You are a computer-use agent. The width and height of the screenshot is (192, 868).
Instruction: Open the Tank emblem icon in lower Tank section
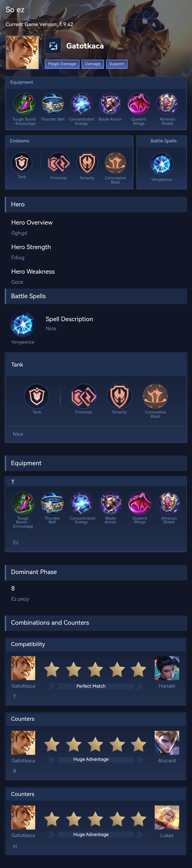click(x=37, y=396)
